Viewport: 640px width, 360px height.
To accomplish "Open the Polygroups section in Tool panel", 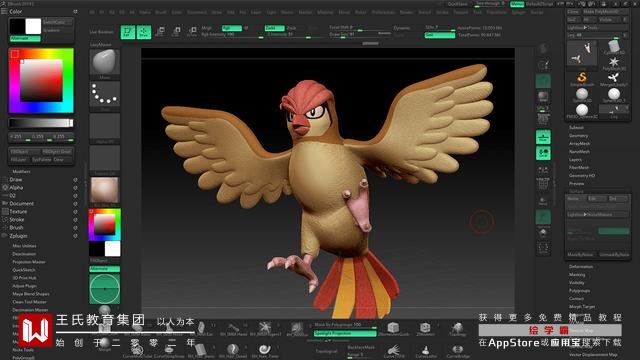I will [x=579, y=291].
